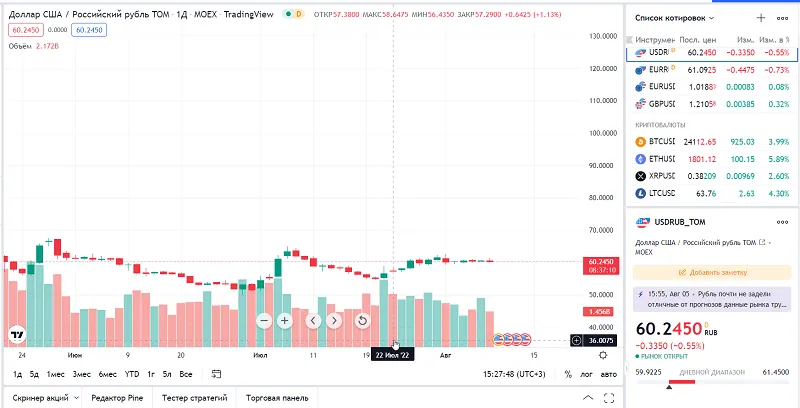800x408 pixels.
Task: Toggle fullscreen mode for bottom panel
Action: tap(609, 398)
